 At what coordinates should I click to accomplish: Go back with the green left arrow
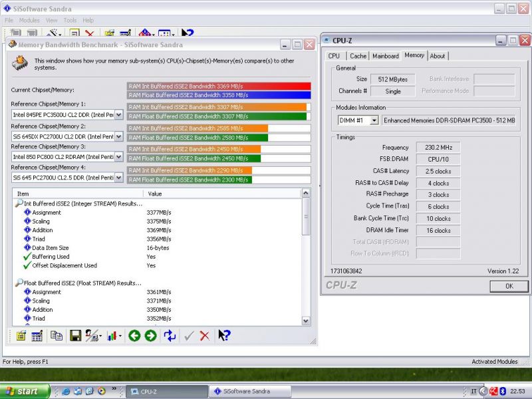point(135,336)
